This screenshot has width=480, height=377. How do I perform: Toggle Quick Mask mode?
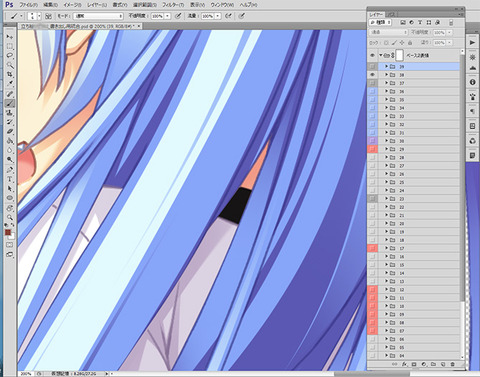click(10, 245)
